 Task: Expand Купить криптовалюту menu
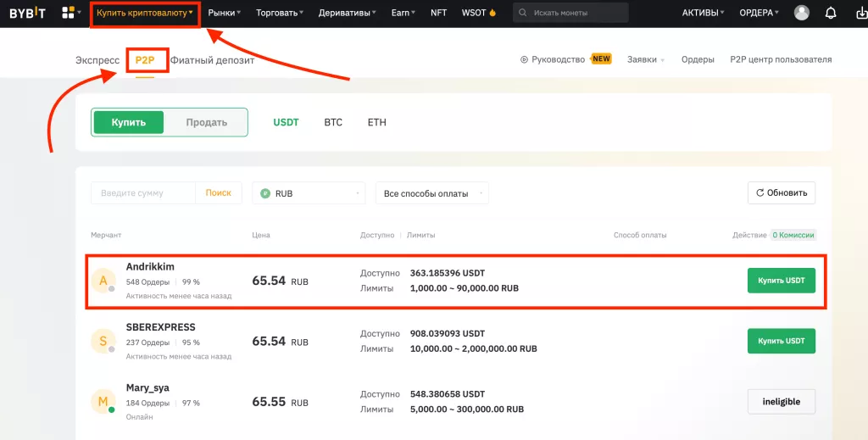pos(145,13)
